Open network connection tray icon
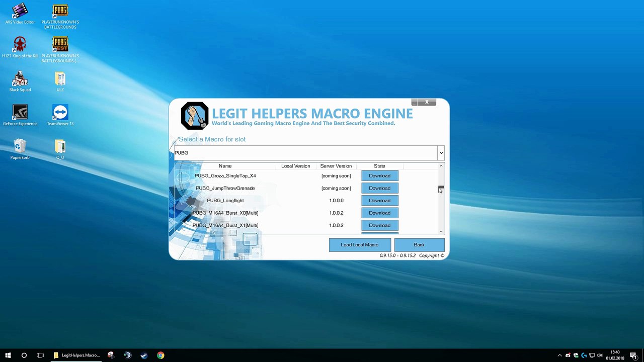Viewport: 644px width, 362px height. [x=592, y=355]
